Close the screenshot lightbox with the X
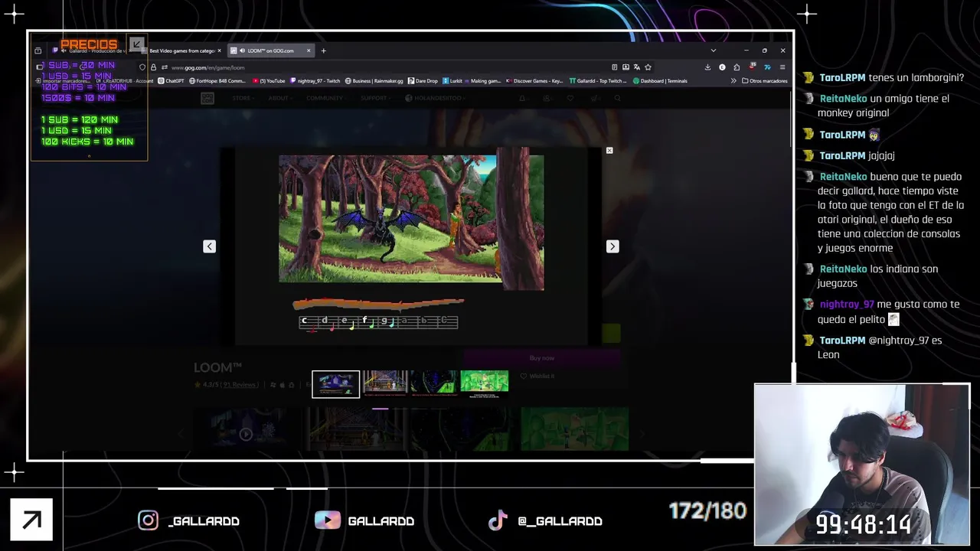 pyautogui.click(x=609, y=151)
